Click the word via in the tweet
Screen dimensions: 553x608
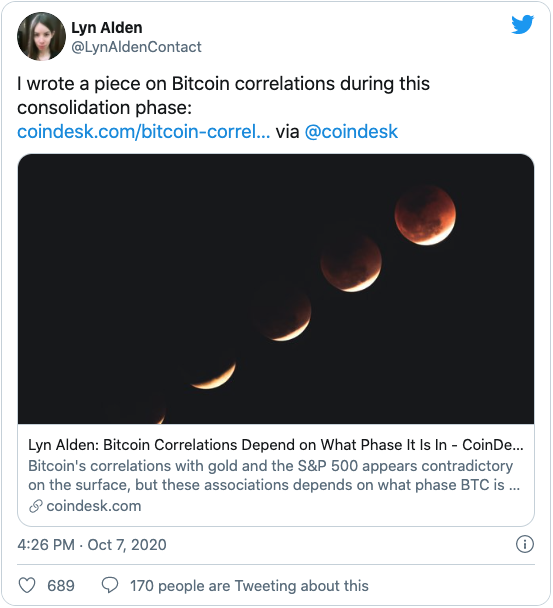pos(287,131)
